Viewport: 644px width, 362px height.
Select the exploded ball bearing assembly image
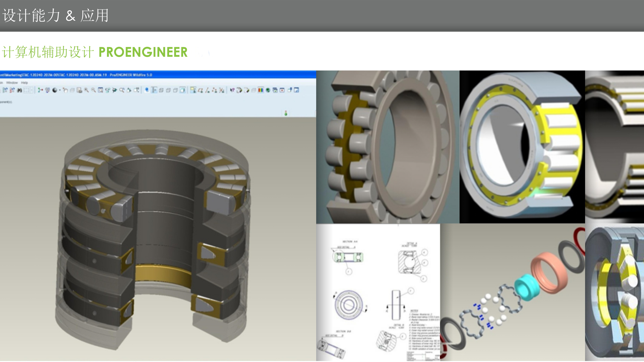pyautogui.click(x=513, y=292)
